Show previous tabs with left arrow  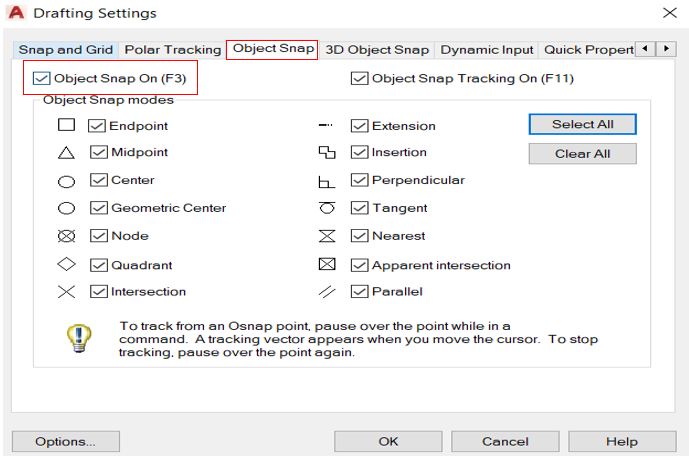[645, 49]
